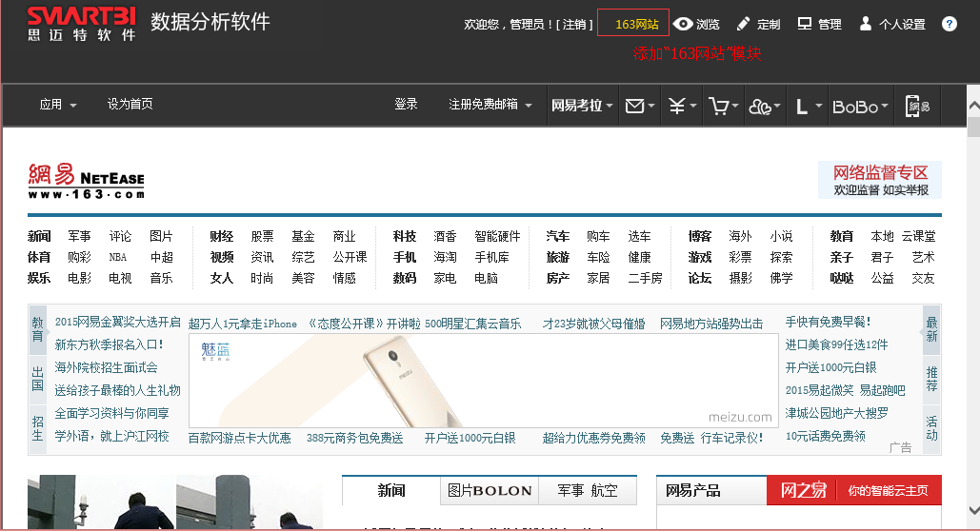980x531 pixels.
Task: Open the 教育 channel link
Action: [841, 236]
